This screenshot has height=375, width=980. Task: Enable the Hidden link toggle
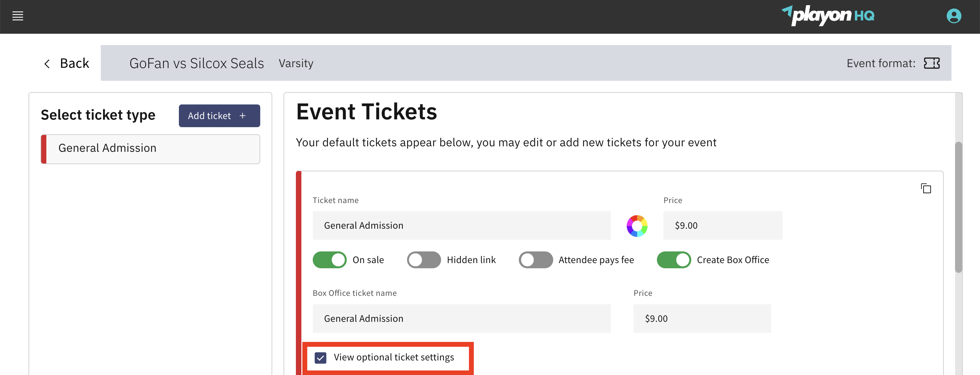424,260
